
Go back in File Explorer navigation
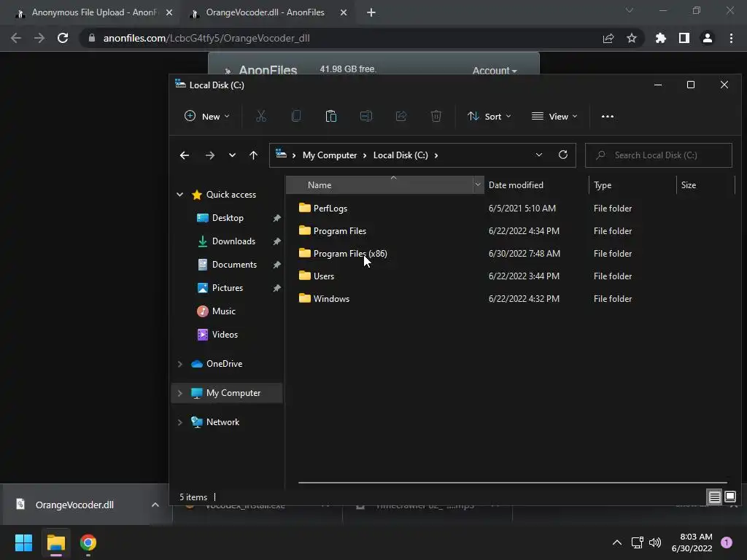tap(185, 155)
